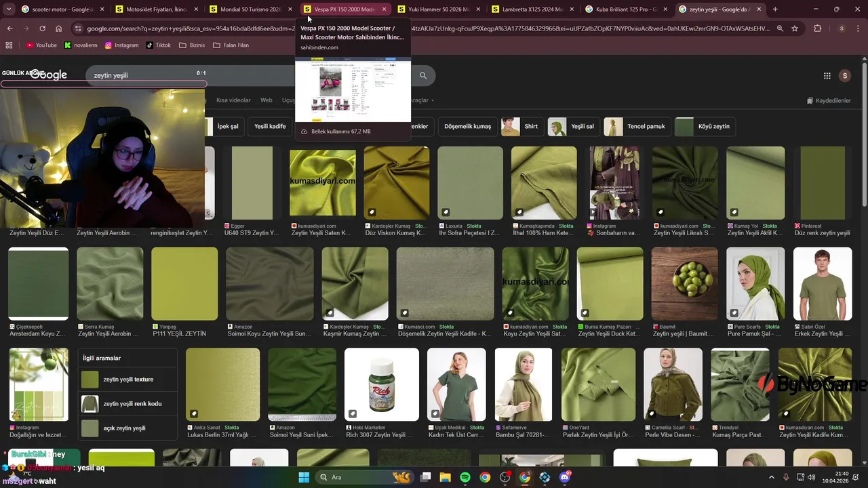The width and height of the screenshot is (868, 488).
Task: Filter images by the Köyü zeytin chip
Action: (705, 126)
